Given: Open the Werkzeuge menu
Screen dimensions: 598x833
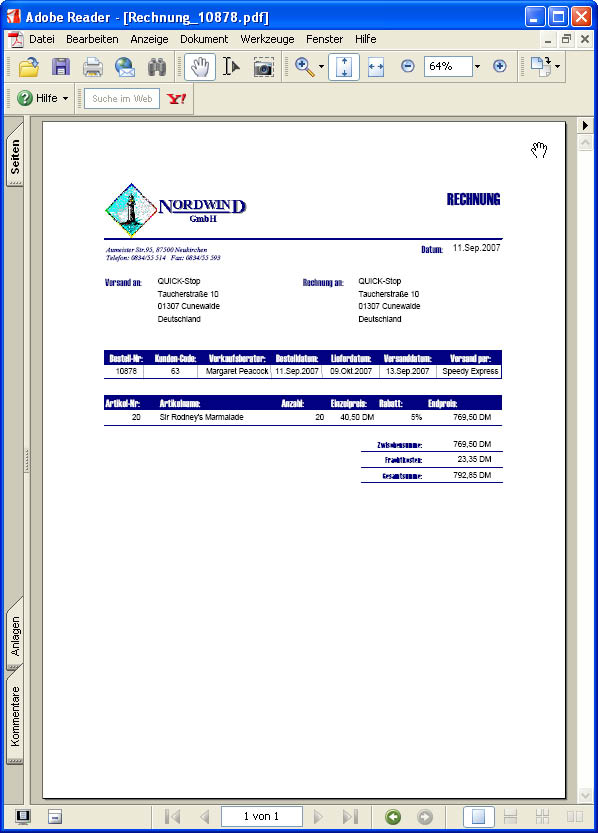Looking at the screenshot, I should pyautogui.click(x=267, y=39).
